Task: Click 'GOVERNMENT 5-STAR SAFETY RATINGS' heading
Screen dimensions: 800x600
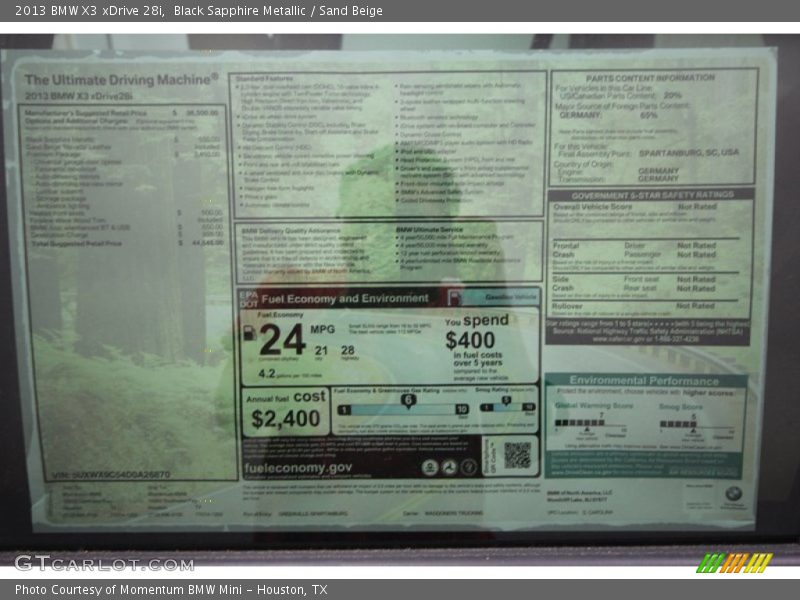Action: [x=653, y=195]
